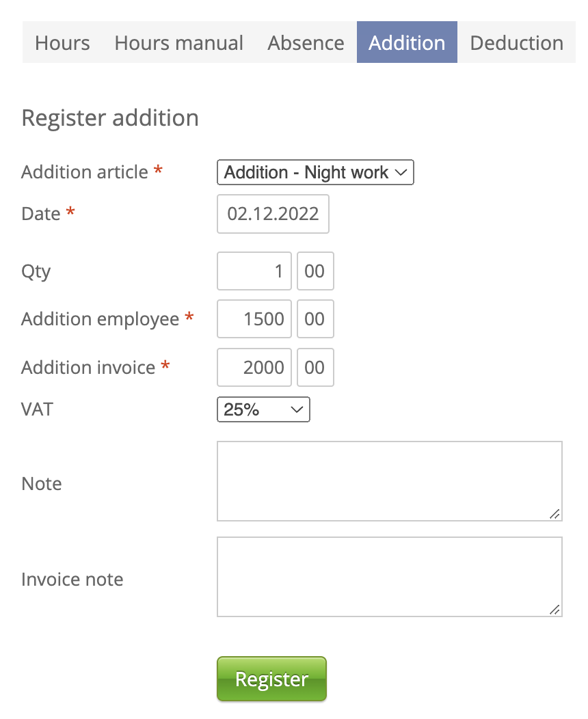Click the Note textarea resize handle

point(554,514)
